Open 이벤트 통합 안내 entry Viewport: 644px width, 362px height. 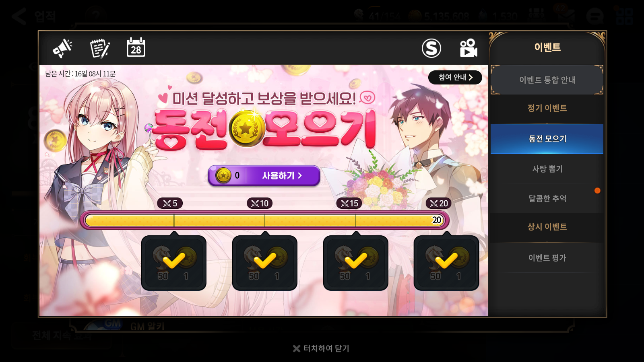547,80
